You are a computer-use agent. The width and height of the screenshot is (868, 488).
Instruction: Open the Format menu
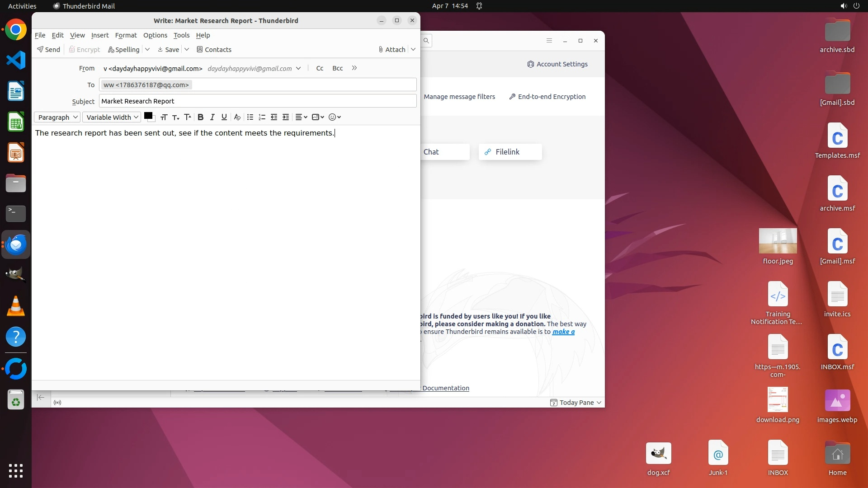click(126, 35)
